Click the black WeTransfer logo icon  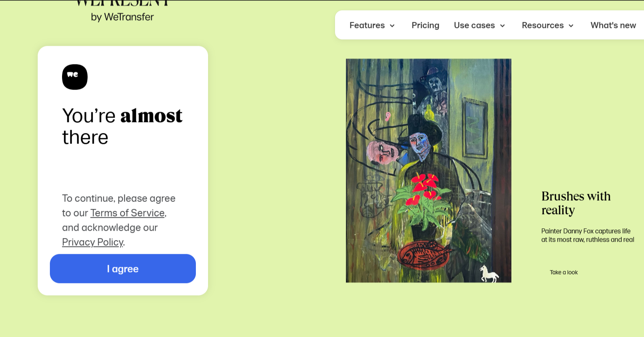(x=75, y=77)
